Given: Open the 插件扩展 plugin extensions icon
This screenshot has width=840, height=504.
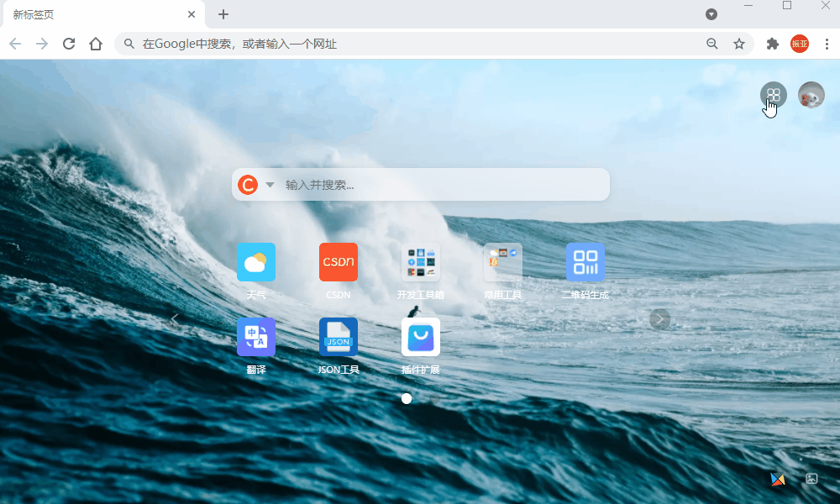Looking at the screenshot, I should click(x=421, y=336).
